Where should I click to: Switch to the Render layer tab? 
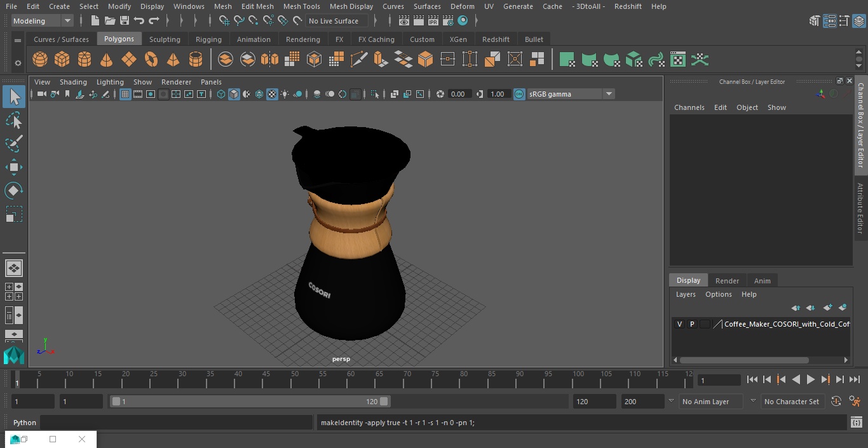pos(727,281)
